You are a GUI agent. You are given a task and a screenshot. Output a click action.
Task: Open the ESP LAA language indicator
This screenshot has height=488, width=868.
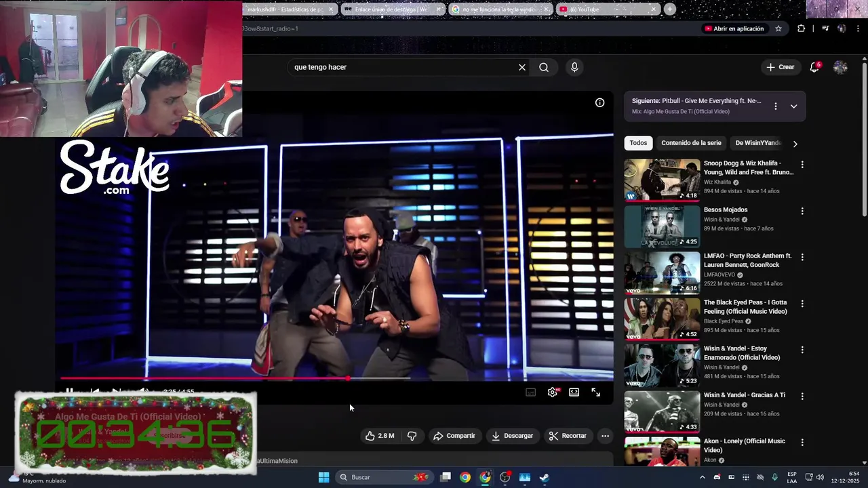(x=792, y=477)
